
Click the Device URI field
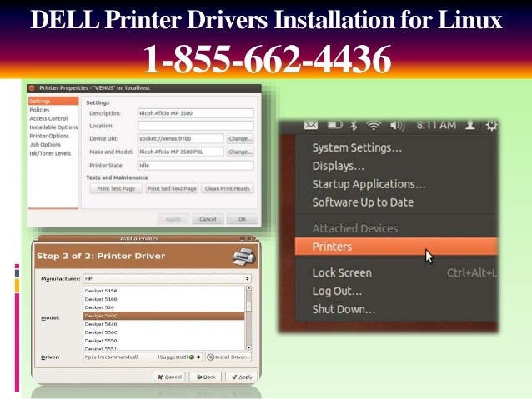pyautogui.click(x=181, y=138)
